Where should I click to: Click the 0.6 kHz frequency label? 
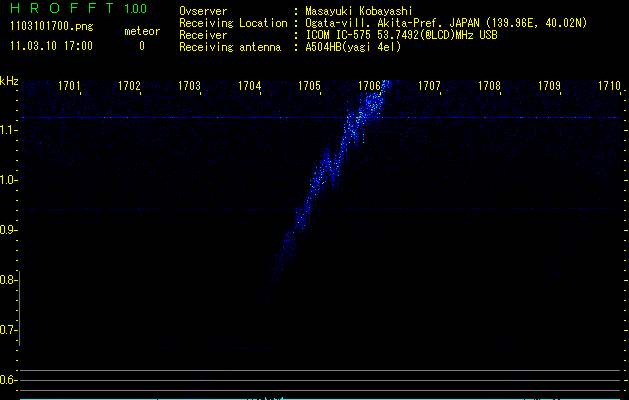(x=8, y=380)
